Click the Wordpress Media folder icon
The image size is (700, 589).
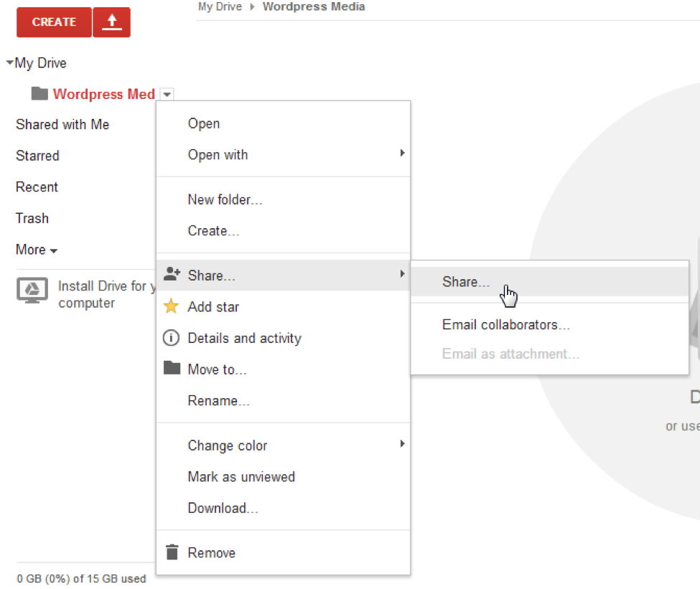tap(39, 94)
